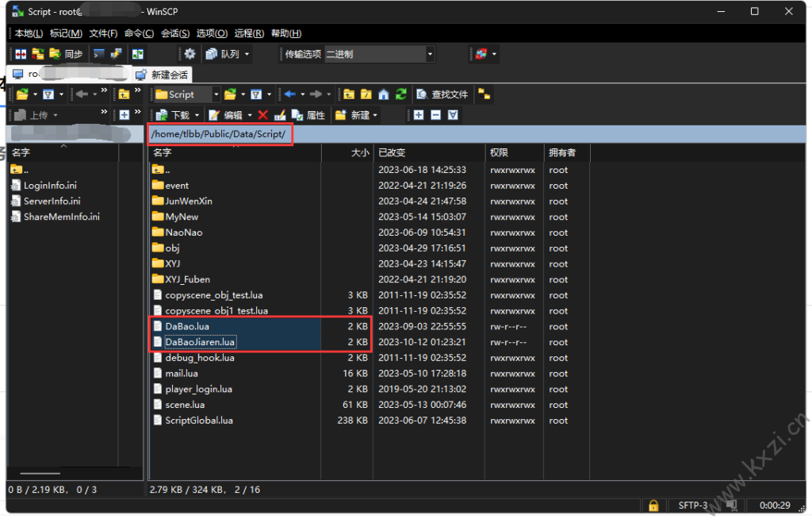Click the local open directory folder icon
Viewport: 812px width, 519px height.
(22, 94)
